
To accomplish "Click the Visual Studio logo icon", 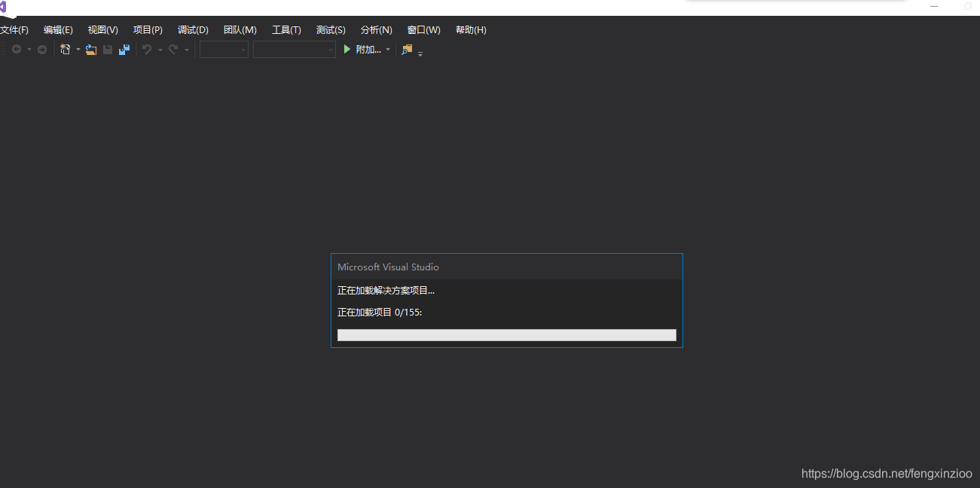I will click(x=3, y=7).
